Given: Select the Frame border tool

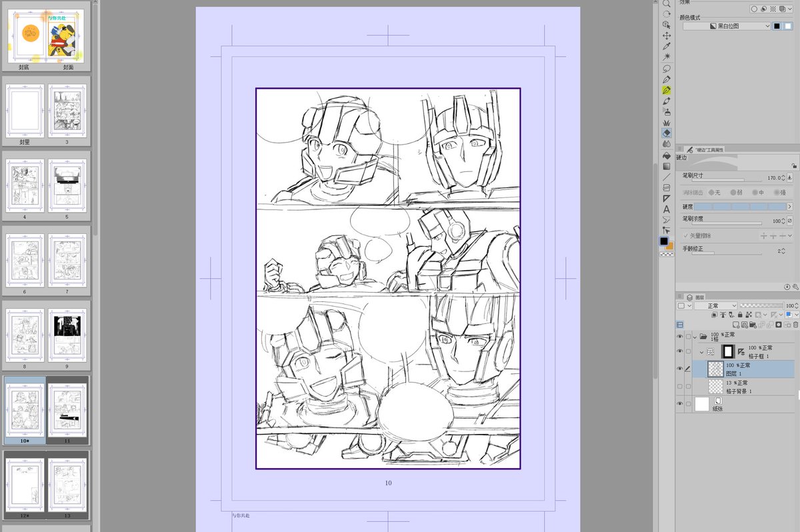Looking at the screenshot, I should [666, 187].
